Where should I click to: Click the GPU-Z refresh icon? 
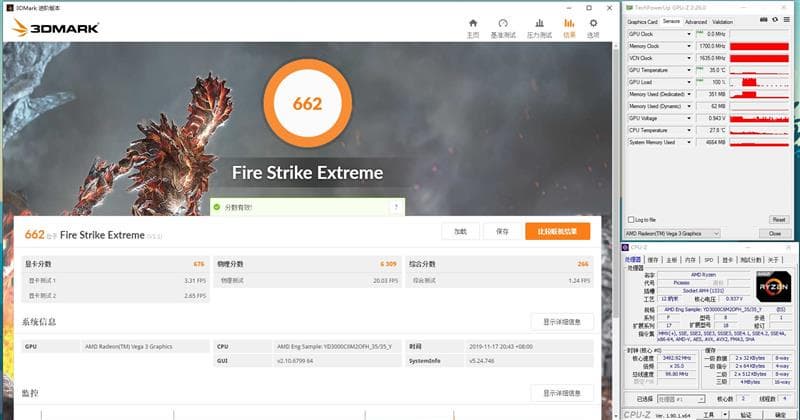(x=774, y=20)
